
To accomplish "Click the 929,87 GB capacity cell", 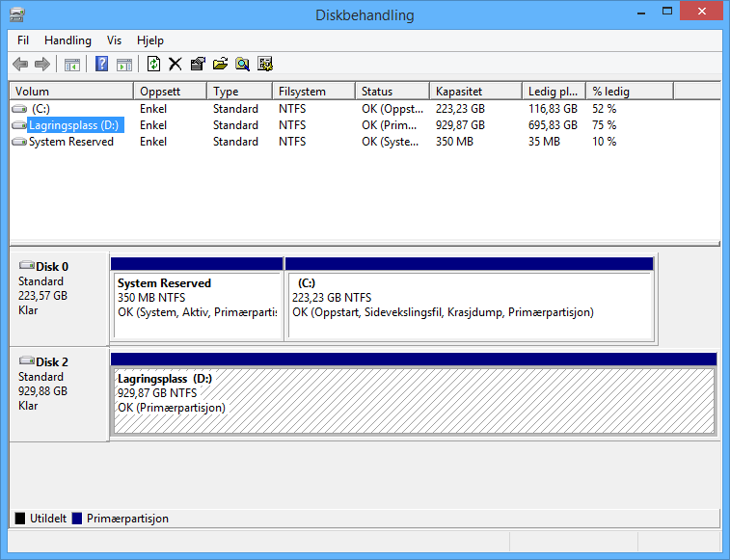I will 460,125.
